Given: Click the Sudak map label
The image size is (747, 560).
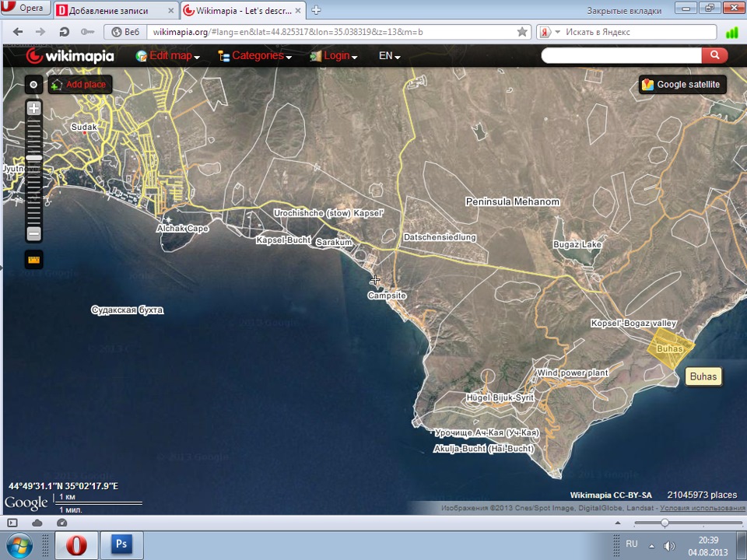Looking at the screenshot, I should [84, 127].
